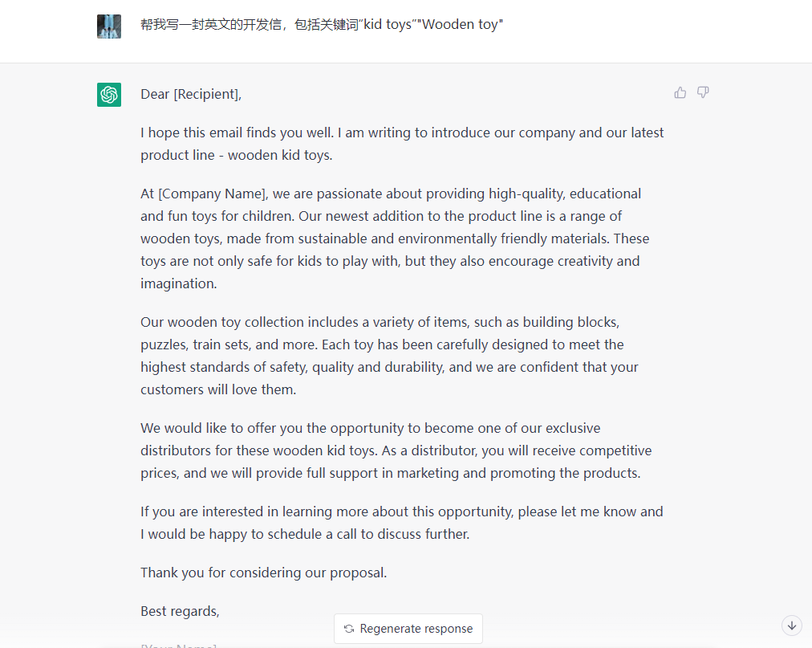Click the "Best regards," closing line
The width and height of the screenshot is (812, 648).
click(x=180, y=611)
